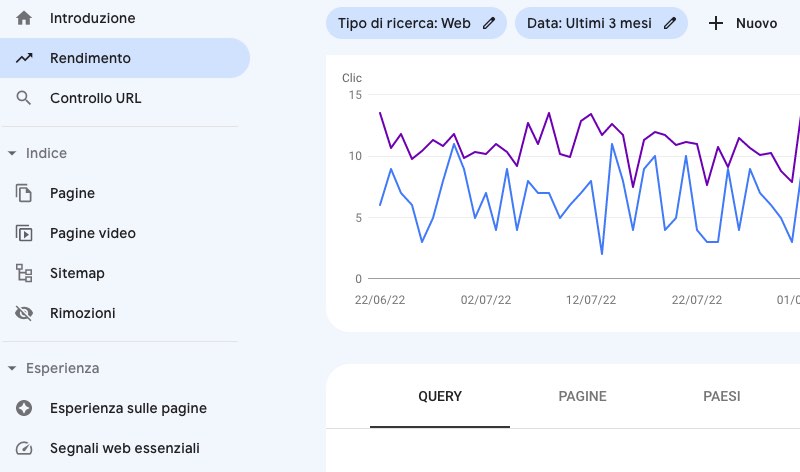Click the Esperienza sulle pagine icon
The width and height of the screenshot is (800, 472).
click(x=25, y=408)
